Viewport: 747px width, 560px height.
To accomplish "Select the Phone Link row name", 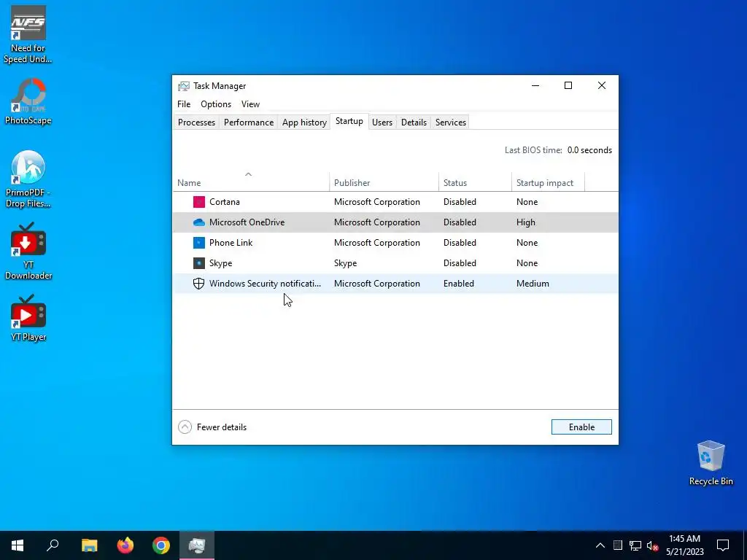I will click(231, 243).
